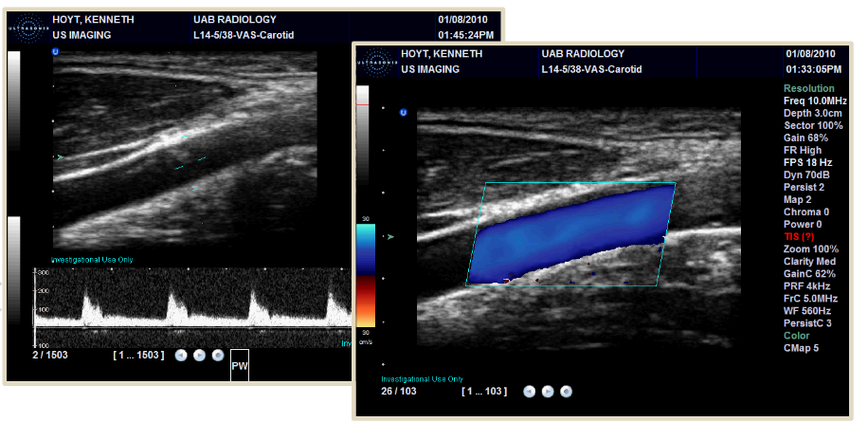Click the Chroma 0 parameter
The image size is (868, 422).
(806, 212)
